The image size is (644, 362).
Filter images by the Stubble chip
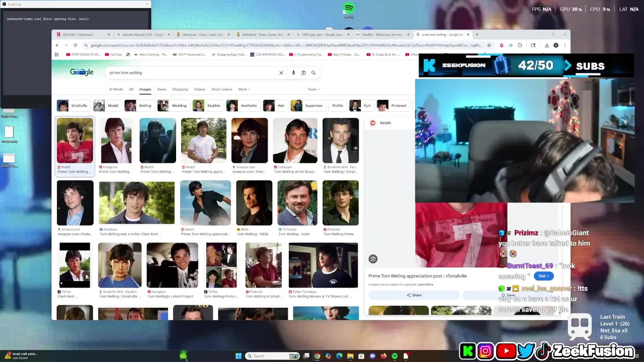[x=207, y=106]
